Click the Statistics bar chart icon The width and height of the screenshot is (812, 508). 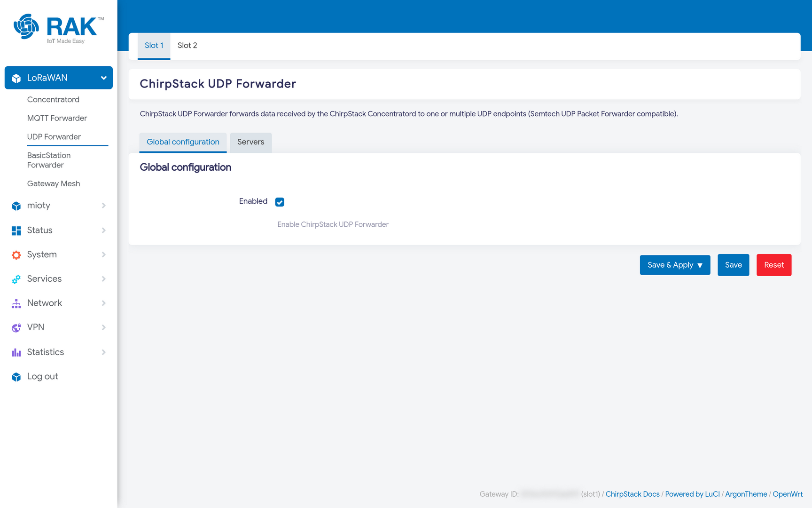(x=16, y=352)
